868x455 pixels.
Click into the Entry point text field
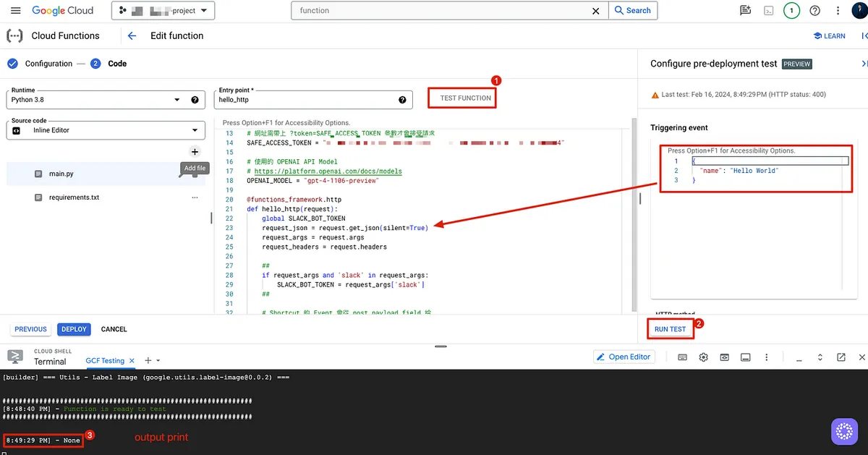(304, 100)
